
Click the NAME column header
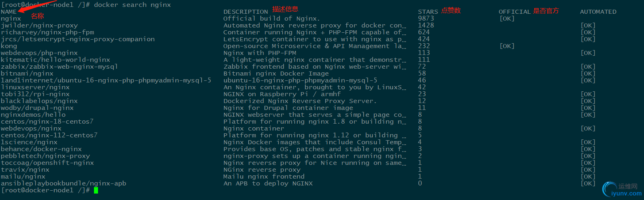[9, 12]
